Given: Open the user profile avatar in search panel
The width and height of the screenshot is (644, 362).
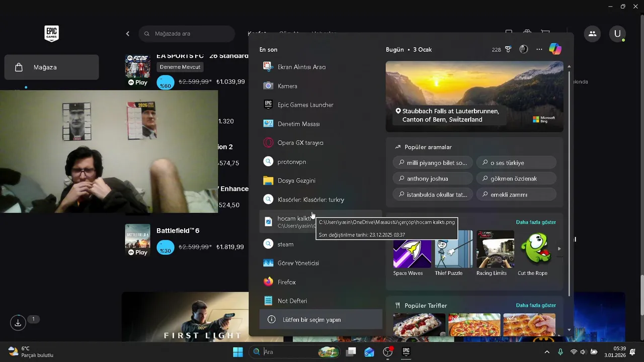Looking at the screenshot, I should (x=524, y=49).
